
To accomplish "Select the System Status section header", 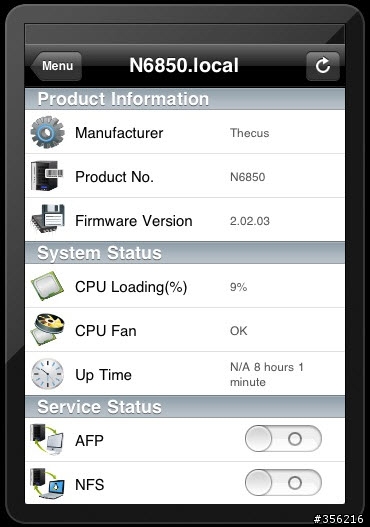I will coord(185,253).
